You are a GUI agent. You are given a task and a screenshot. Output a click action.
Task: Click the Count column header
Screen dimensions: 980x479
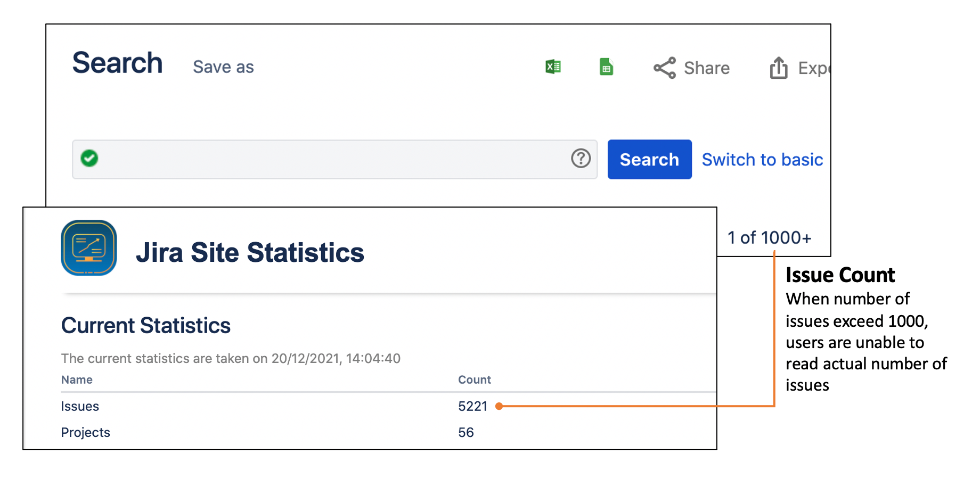point(475,379)
